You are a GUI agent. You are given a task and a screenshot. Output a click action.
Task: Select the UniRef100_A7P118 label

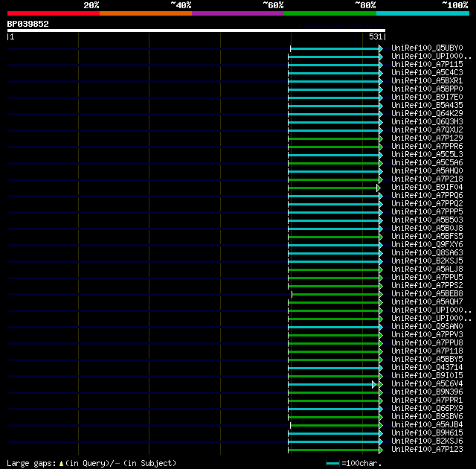click(427, 351)
